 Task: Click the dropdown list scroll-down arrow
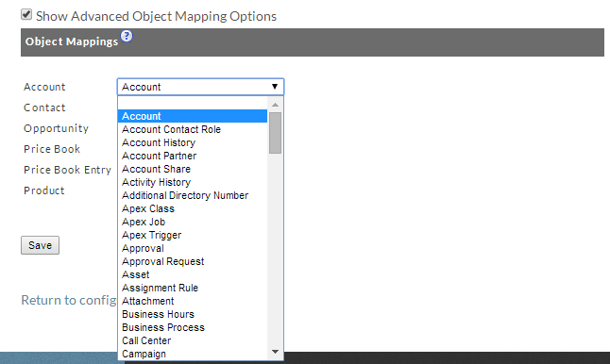click(275, 352)
